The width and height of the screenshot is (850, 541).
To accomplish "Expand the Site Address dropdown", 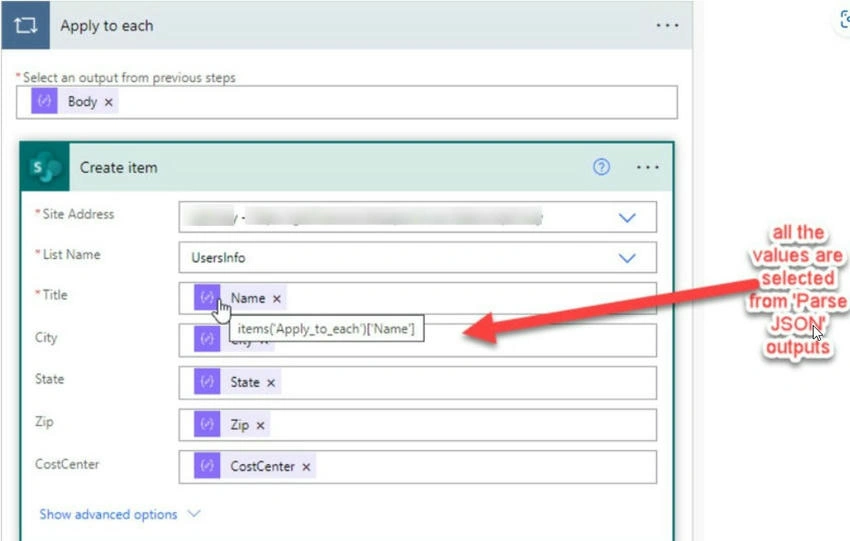I will pyautogui.click(x=627, y=217).
